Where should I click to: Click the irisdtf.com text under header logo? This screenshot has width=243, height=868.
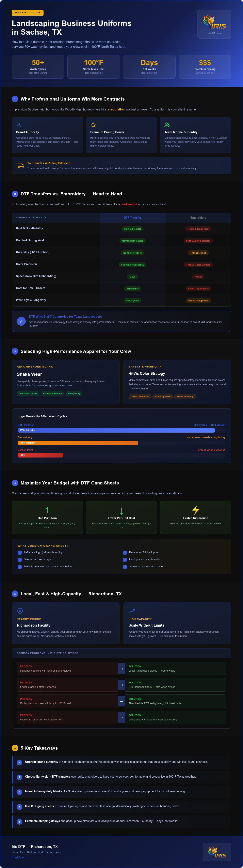214,33
